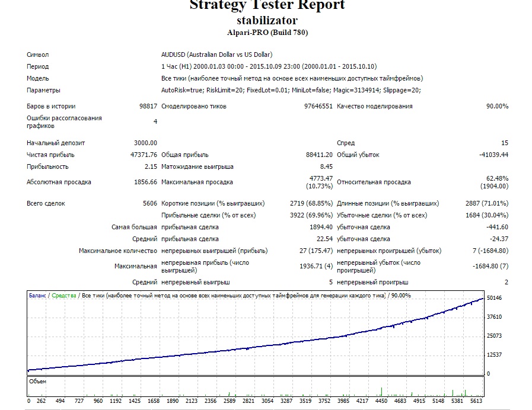
Task: Select the relative drawdown value 62.48% (1904.00)
Action: (x=495, y=182)
